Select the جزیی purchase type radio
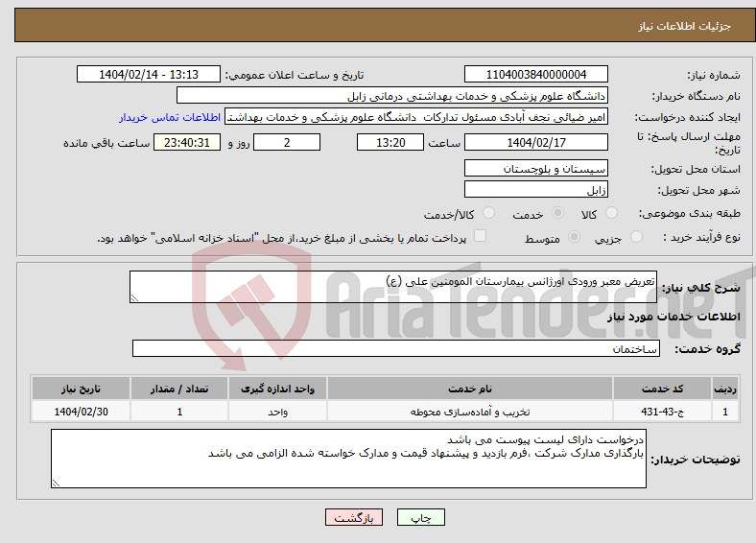756x543 pixels. pyautogui.click(x=636, y=236)
